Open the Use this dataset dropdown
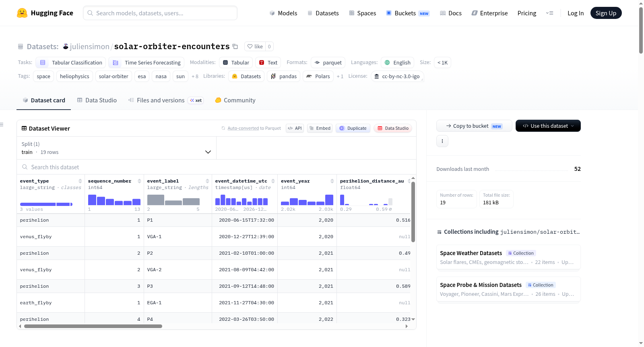The width and height of the screenshot is (644, 347). (x=548, y=126)
